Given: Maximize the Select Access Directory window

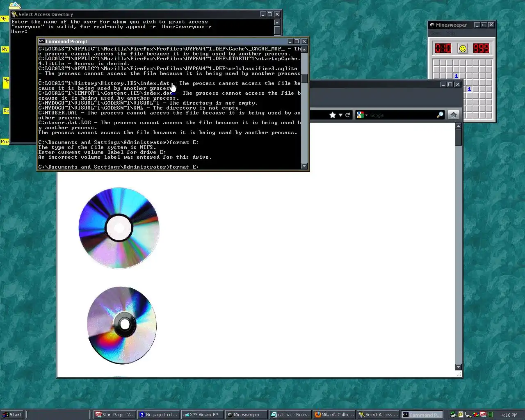Looking at the screenshot, I should pyautogui.click(x=270, y=14).
